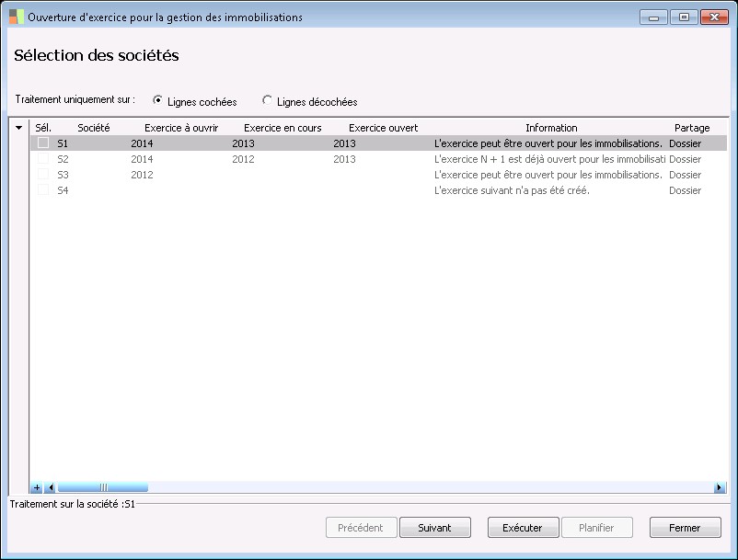Click the 2012 value in the S3 row
The image size is (738, 560).
[142, 175]
